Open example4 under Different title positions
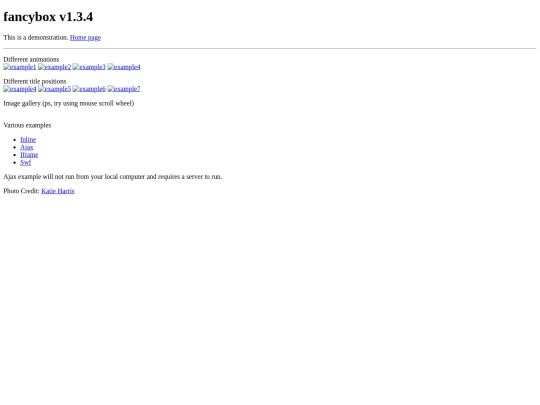 pyautogui.click(x=20, y=89)
